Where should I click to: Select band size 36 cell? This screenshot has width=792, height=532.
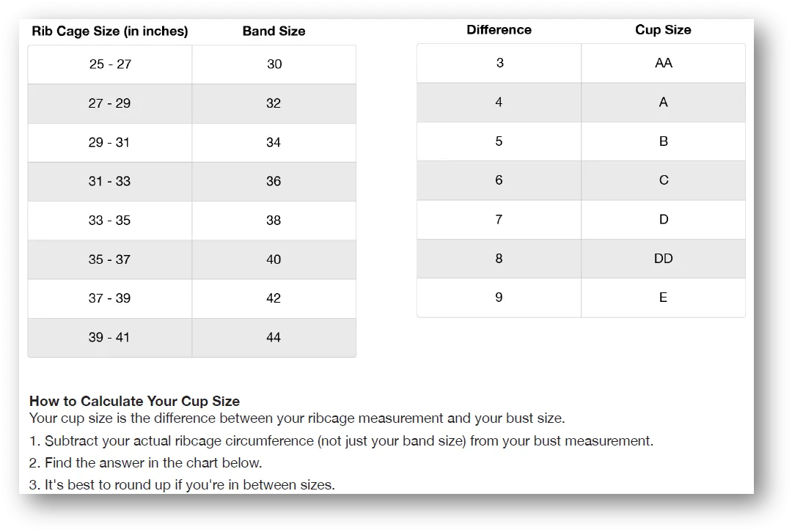pos(274,181)
